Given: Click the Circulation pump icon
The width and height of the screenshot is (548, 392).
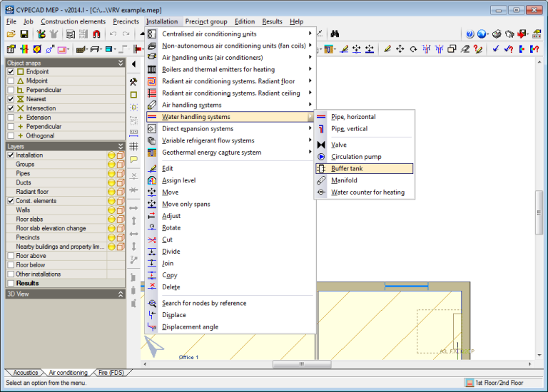Looking at the screenshot, I should pos(321,157).
